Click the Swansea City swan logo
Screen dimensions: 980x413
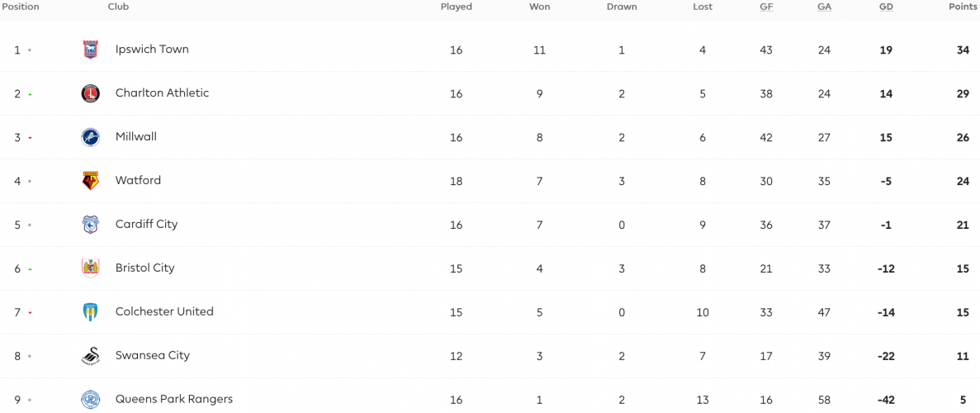point(91,356)
